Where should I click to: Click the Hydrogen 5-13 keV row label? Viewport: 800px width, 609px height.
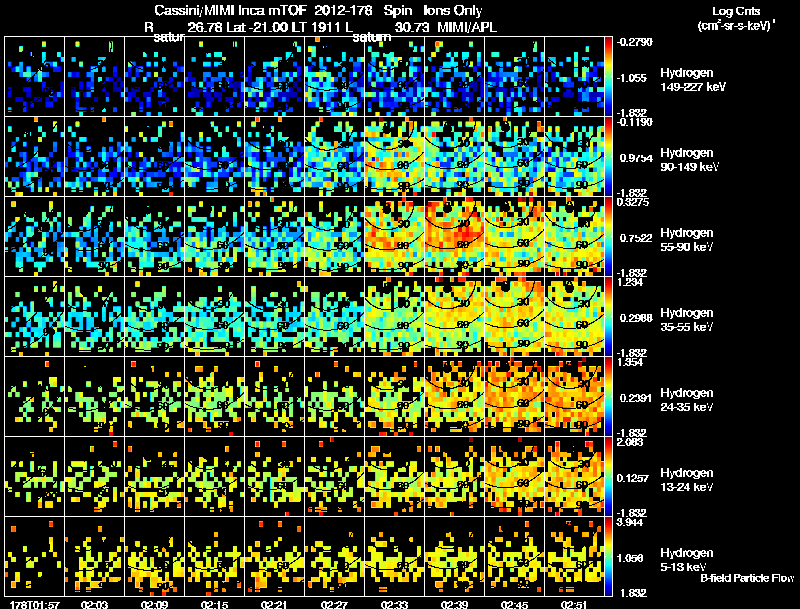687,560
